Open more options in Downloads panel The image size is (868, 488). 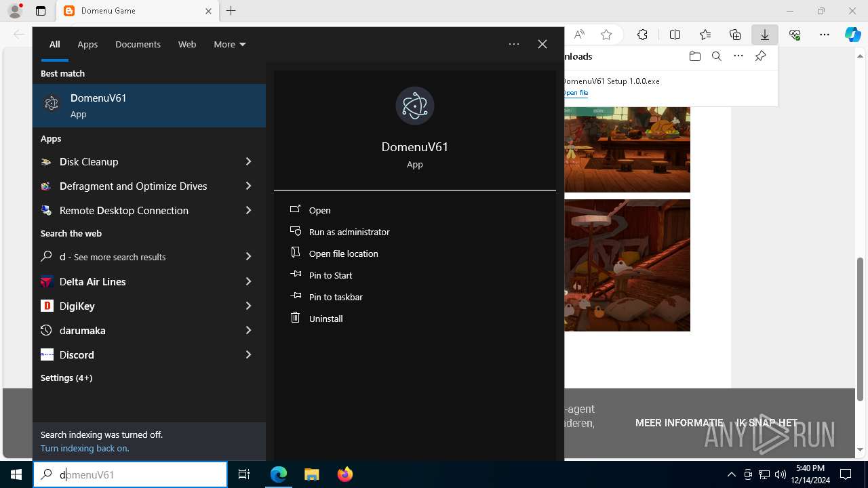click(x=738, y=56)
